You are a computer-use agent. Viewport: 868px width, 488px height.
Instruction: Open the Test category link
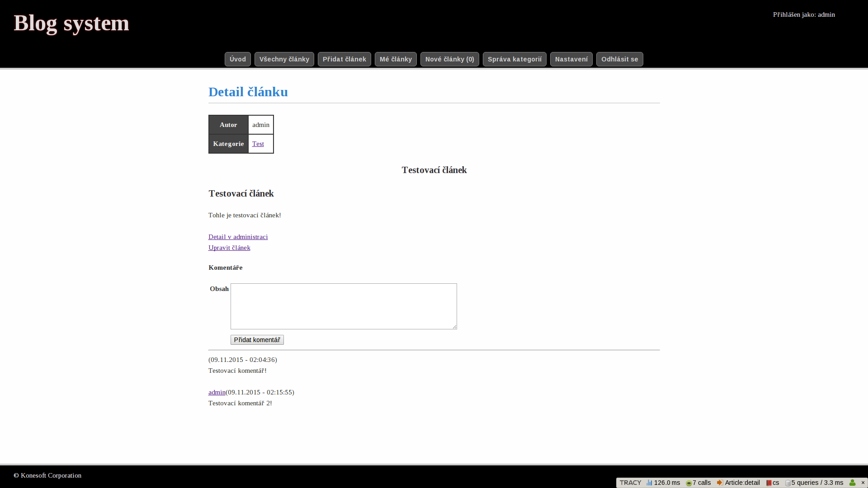click(258, 144)
